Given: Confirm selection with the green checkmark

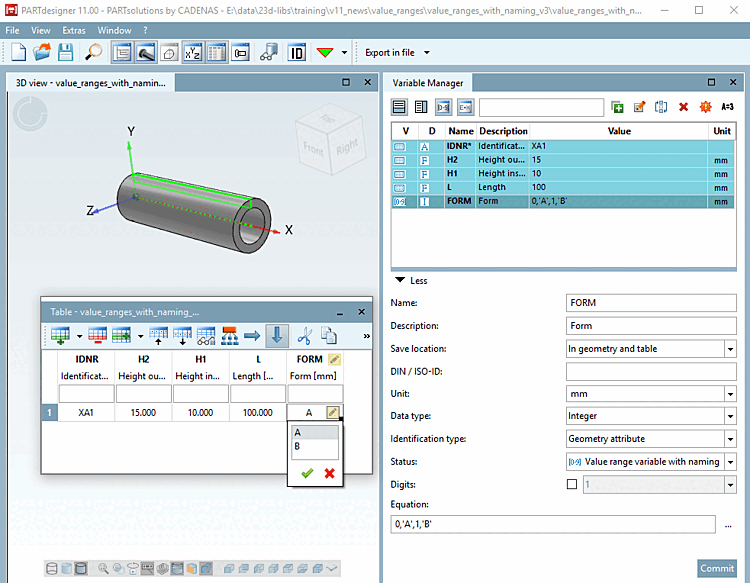Looking at the screenshot, I should click(306, 473).
